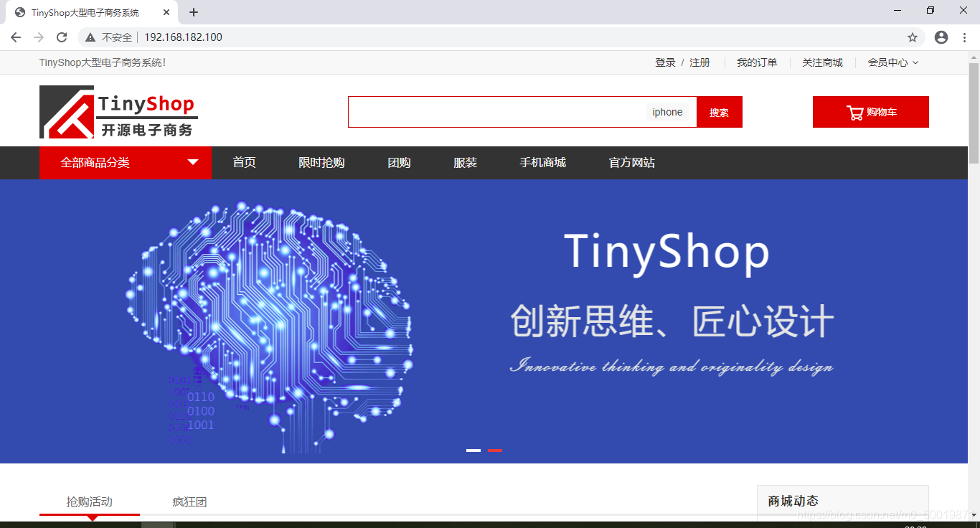Click the TinyShop logo
The width and height of the screenshot is (980, 528).
pos(118,112)
